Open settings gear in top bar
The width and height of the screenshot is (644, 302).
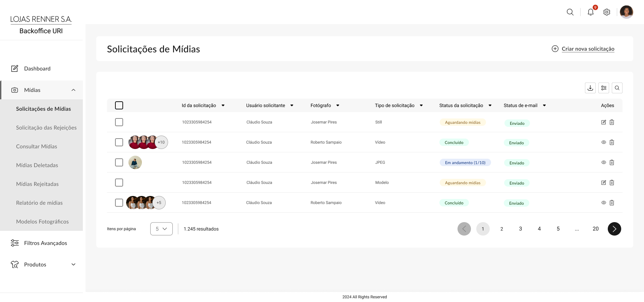tap(607, 12)
